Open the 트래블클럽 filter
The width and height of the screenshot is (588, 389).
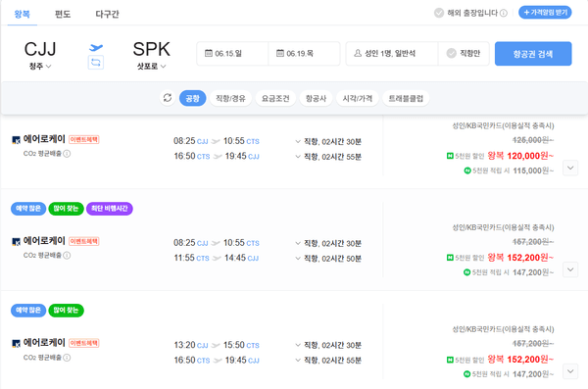click(406, 98)
